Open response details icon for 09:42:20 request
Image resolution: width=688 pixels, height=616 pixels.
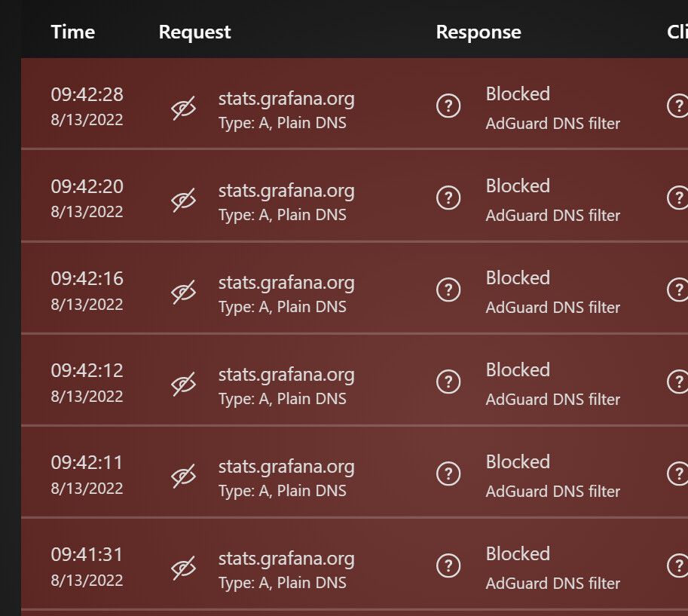pos(448,198)
